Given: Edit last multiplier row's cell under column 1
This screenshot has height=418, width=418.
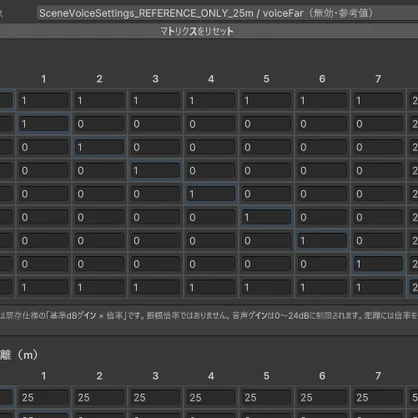Looking at the screenshot, I should tap(44, 287).
